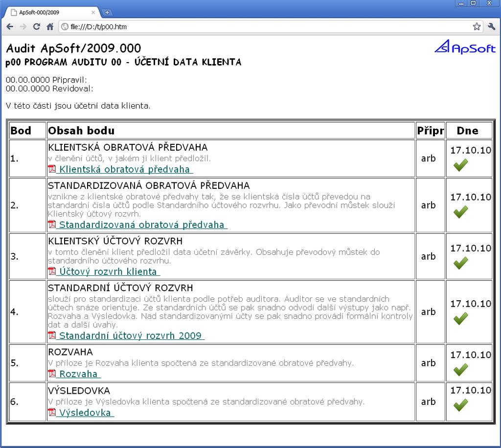This screenshot has width=501, height=448.
Task: Click the heading VÝSLEDOVKA in row 6
Action: 79,390
